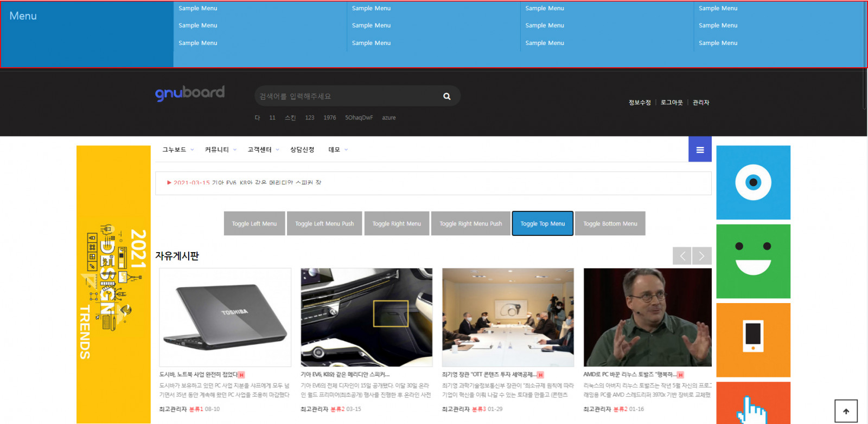Show previous 자유게시판 posts with left arrow
Viewport: 868px width, 424px height.
tap(682, 256)
